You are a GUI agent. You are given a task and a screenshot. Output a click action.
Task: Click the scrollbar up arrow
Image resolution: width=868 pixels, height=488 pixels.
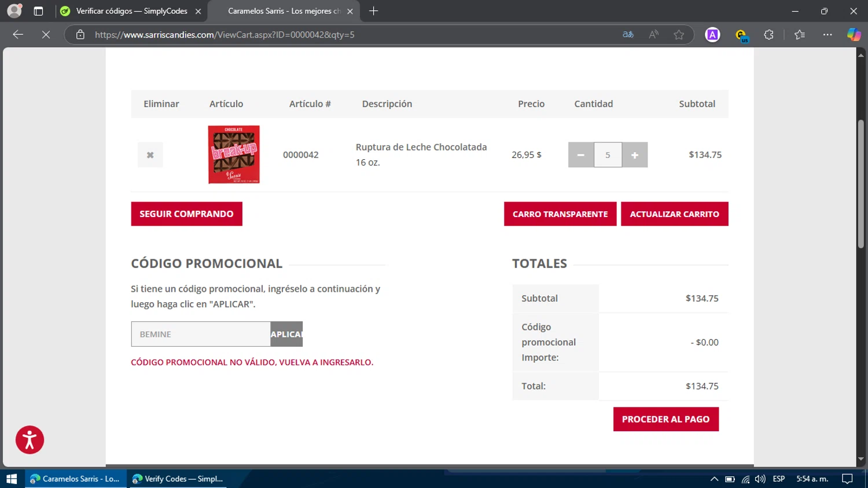861,55
